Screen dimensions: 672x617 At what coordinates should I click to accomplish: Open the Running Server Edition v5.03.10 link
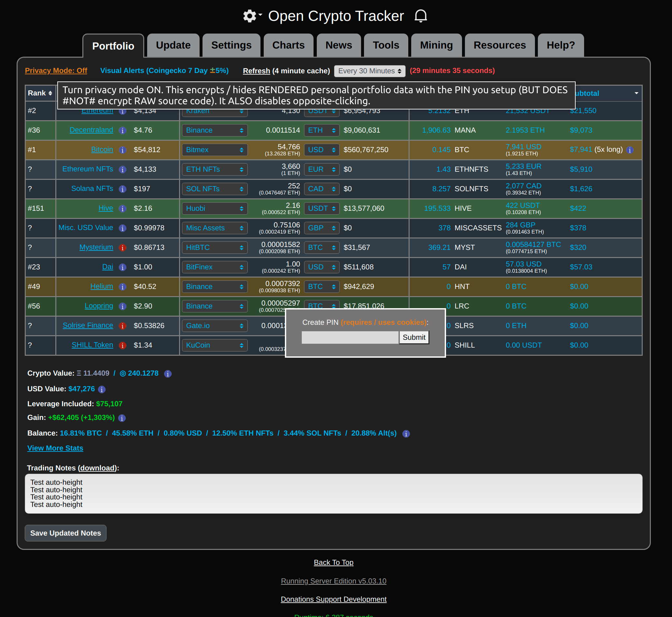[x=333, y=581]
